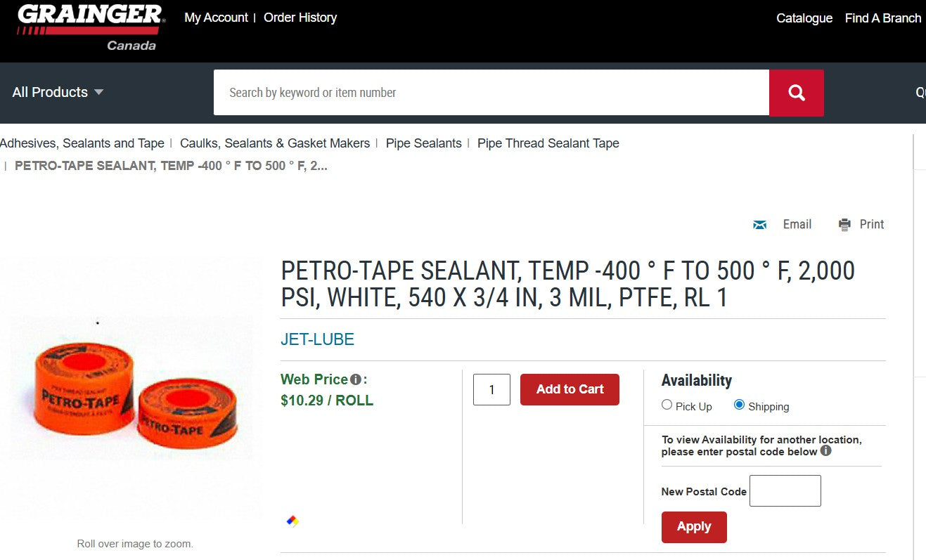This screenshot has height=560, width=926.
Task: Click the email envelope icon
Action: (x=759, y=224)
